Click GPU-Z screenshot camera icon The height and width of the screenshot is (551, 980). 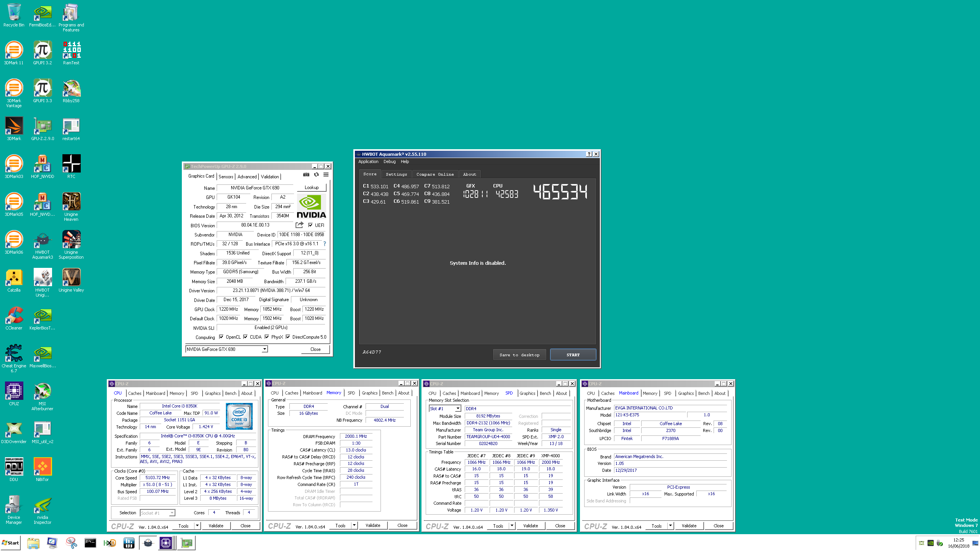(x=306, y=174)
